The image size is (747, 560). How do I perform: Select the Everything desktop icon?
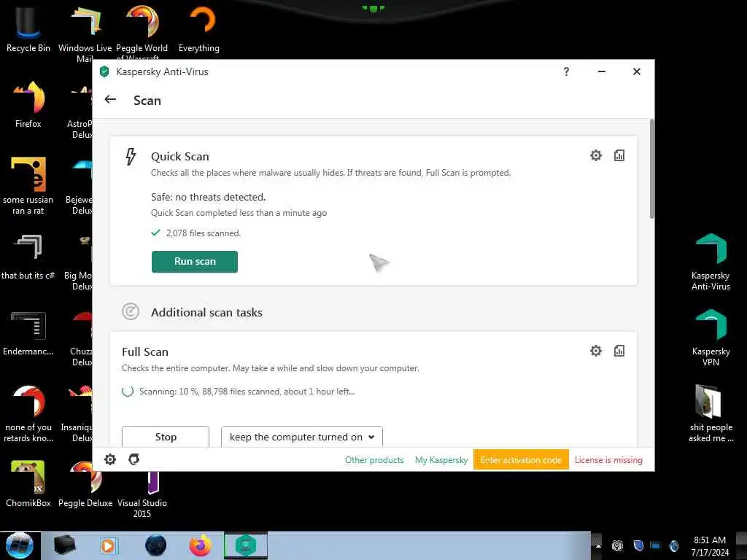click(x=199, y=28)
